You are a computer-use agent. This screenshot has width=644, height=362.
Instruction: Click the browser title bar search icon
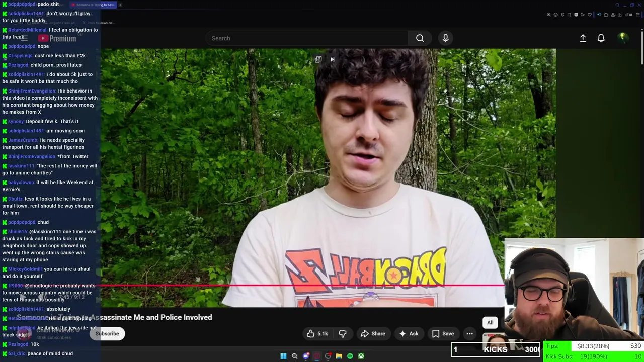click(617, 5)
